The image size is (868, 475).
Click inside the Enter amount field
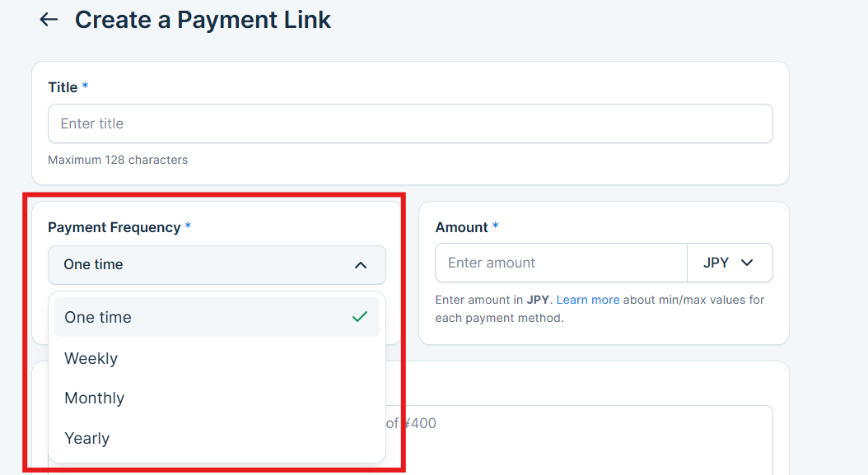tap(560, 262)
